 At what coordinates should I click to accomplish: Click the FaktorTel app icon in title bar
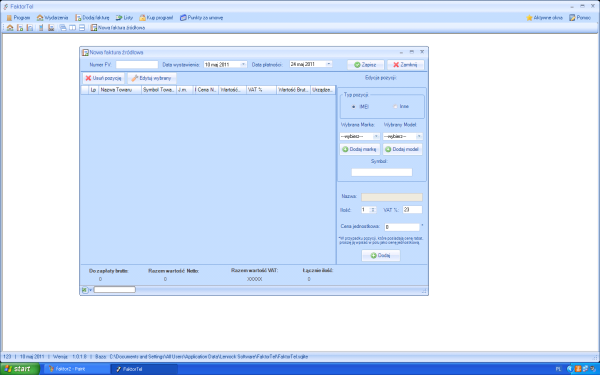(x=6, y=7)
